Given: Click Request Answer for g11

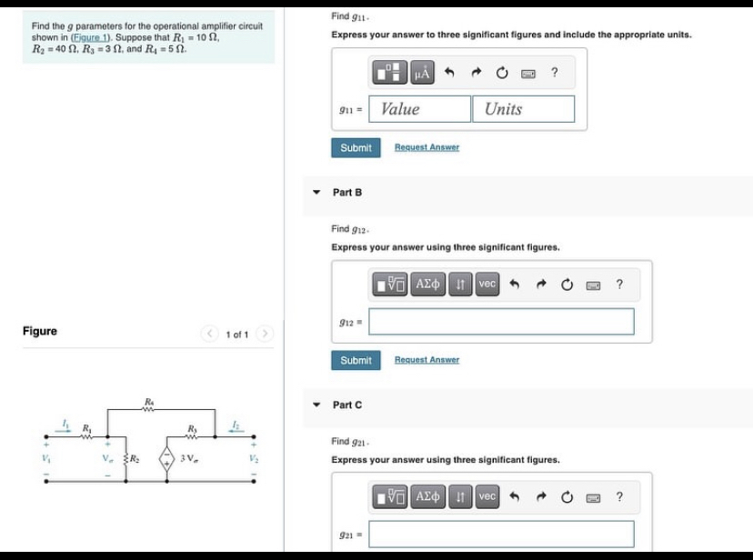Looking at the screenshot, I should (x=427, y=147).
